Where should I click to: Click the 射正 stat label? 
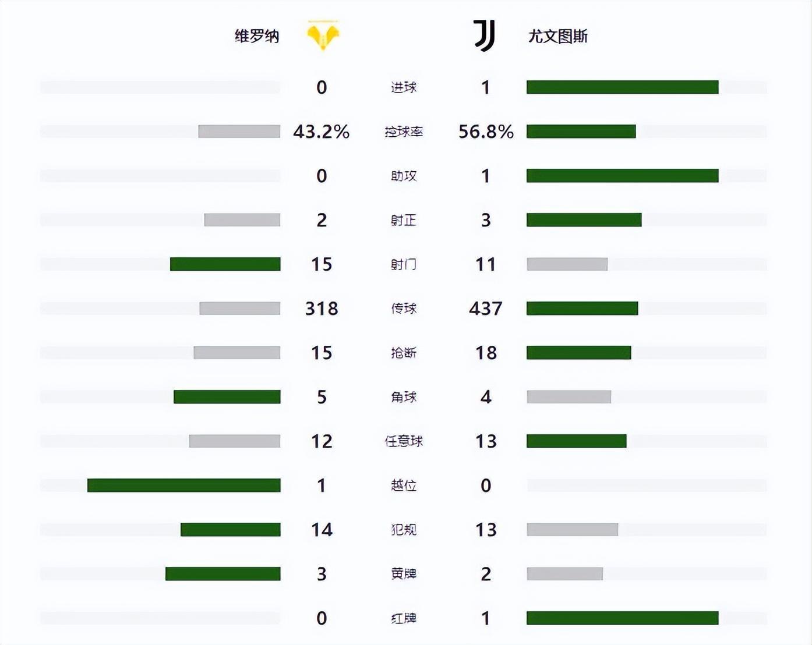click(x=404, y=220)
